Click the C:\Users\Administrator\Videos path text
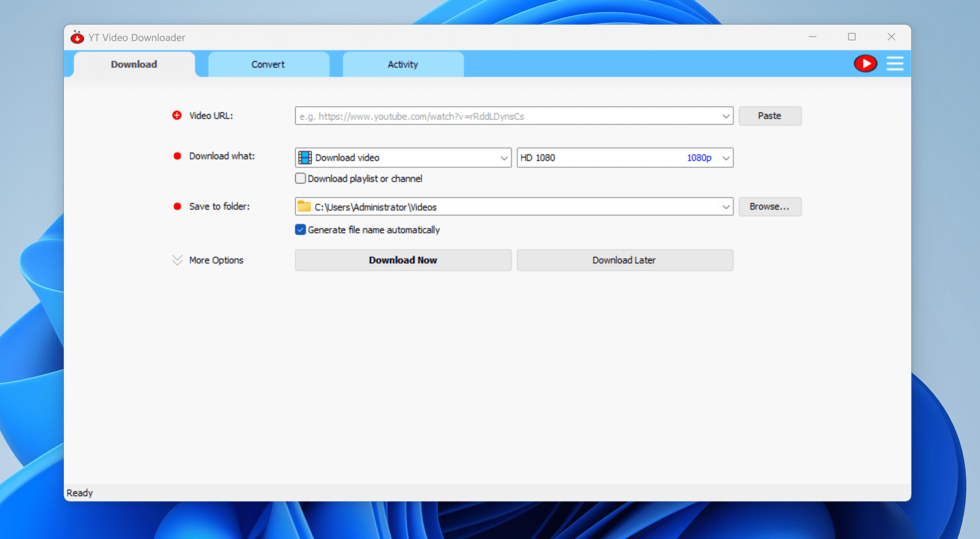Image resolution: width=980 pixels, height=539 pixels. [376, 207]
